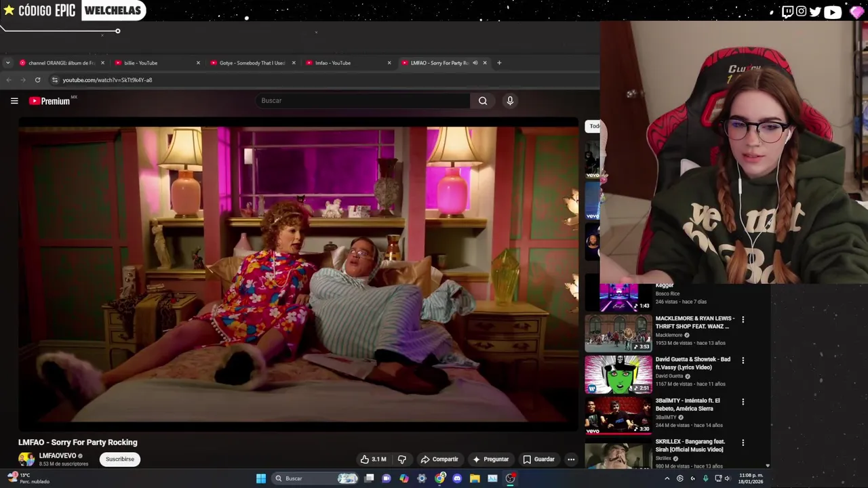Open options menu for Macklemore Thrift Shop video
This screenshot has width=868, height=488.
coord(743,319)
